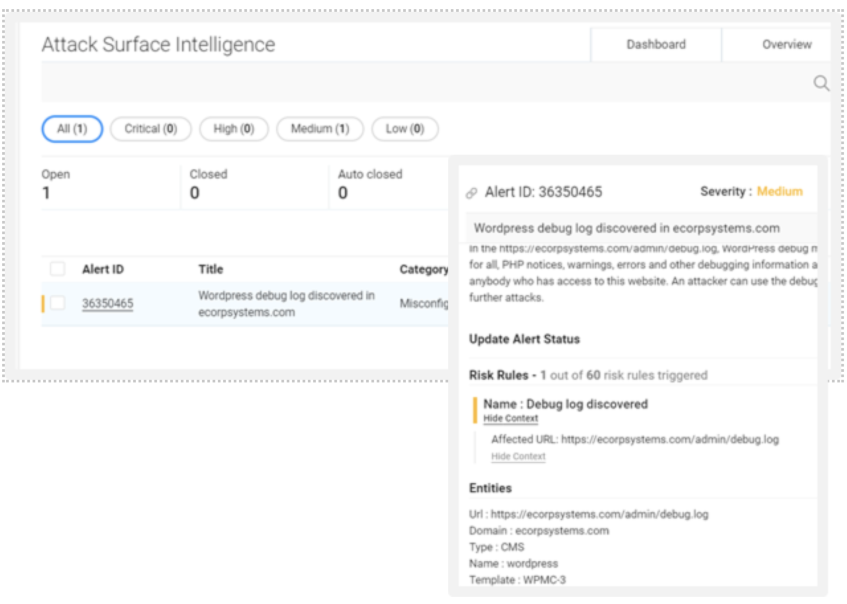
Task: Check the box for alert 36350465 row
Action: (57, 303)
